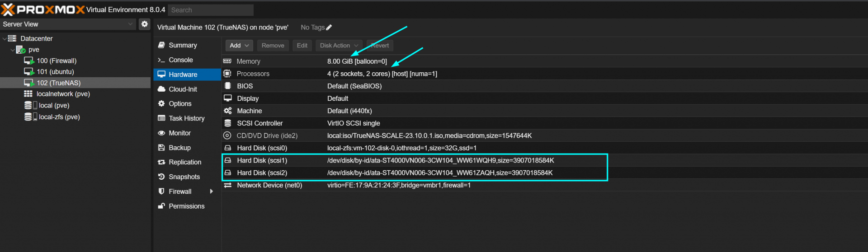Click the Memory row RAM icon
The height and width of the screenshot is (252, 868).
(x=227, y=61)
